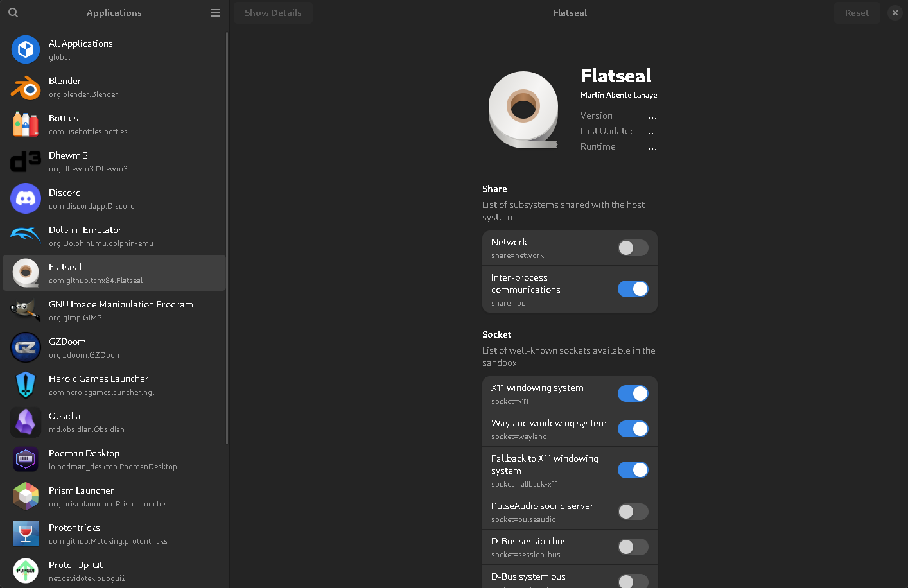908x588 pixels.
Task: Open the search applications magnifier icon
Action: (13, 13)
